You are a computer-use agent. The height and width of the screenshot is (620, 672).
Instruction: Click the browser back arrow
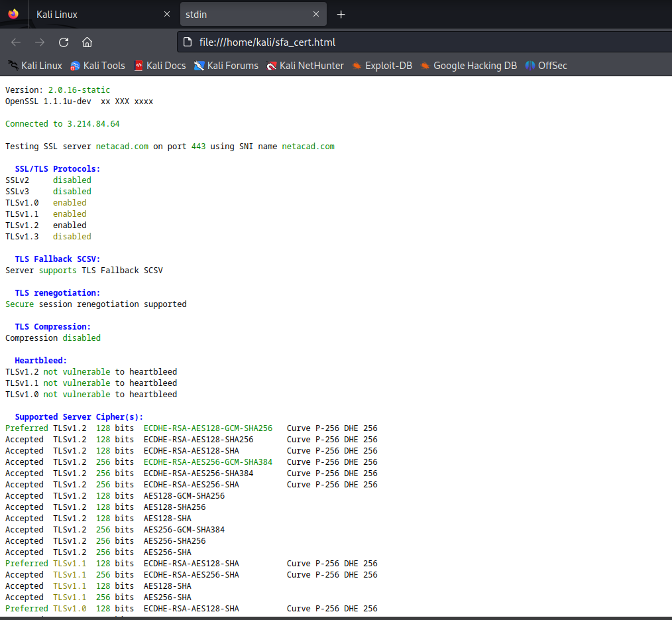16,42
